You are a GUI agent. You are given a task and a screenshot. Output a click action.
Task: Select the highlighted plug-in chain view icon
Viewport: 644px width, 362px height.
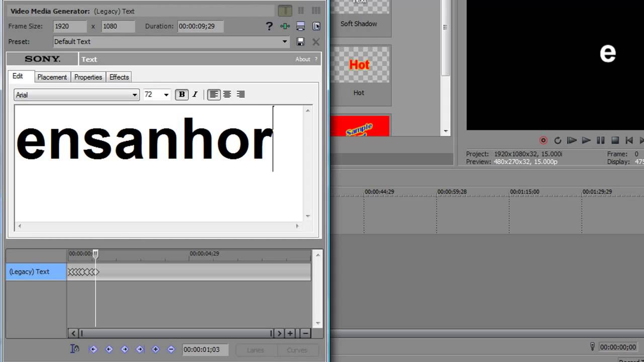tap(285, 11)
